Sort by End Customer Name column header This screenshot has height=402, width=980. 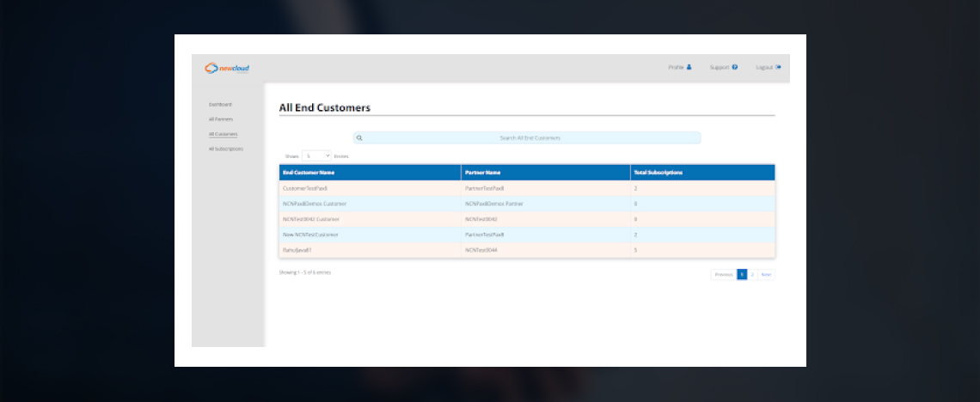coord(370,173)
